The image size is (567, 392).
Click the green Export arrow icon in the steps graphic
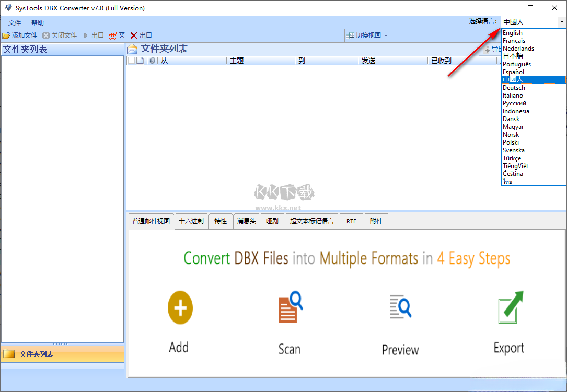508,307
